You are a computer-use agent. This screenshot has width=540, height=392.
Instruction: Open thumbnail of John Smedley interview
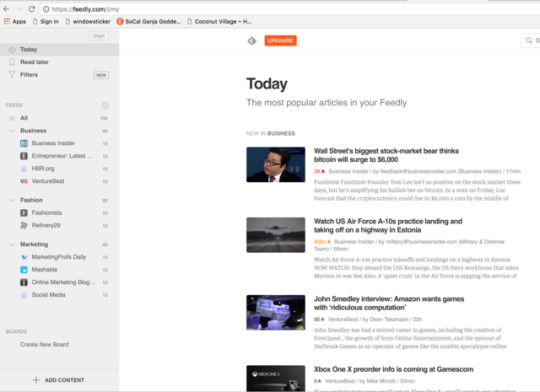click(x=276, y=312)
